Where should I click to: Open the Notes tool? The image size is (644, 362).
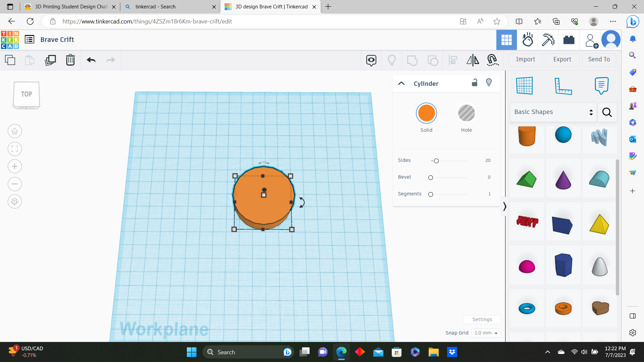pyautogui.click(x=601, y=86)
